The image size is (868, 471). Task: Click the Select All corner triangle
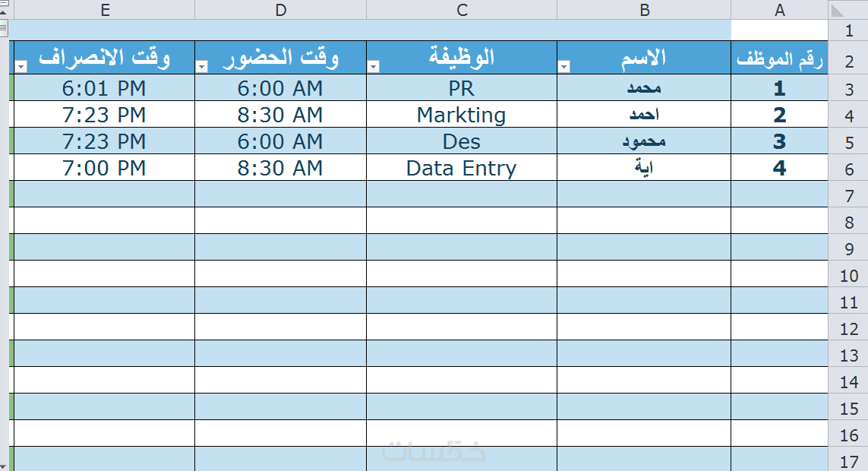838,10
